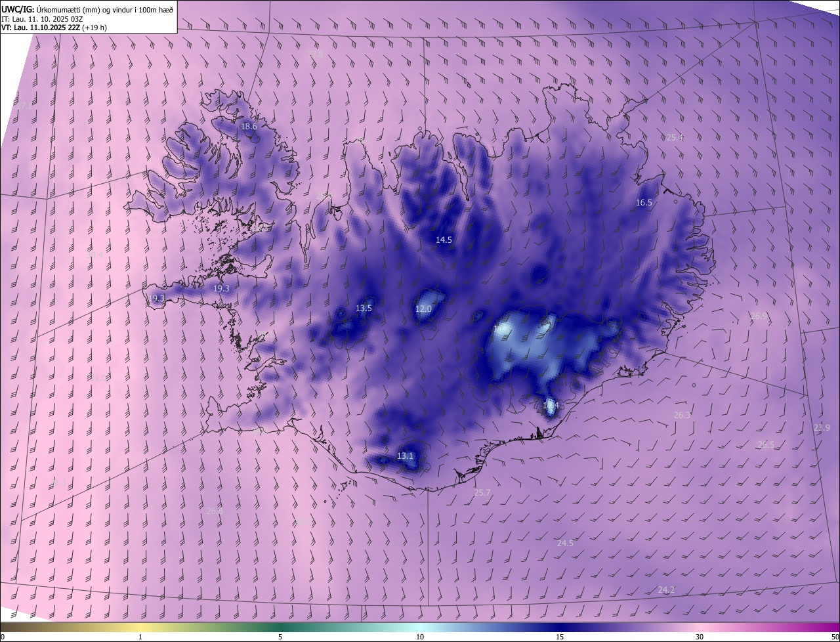Viewport: 840px width, 642px height.
Task: Click the 25.4 value in the northeast
Action: (x=675, y=138)
